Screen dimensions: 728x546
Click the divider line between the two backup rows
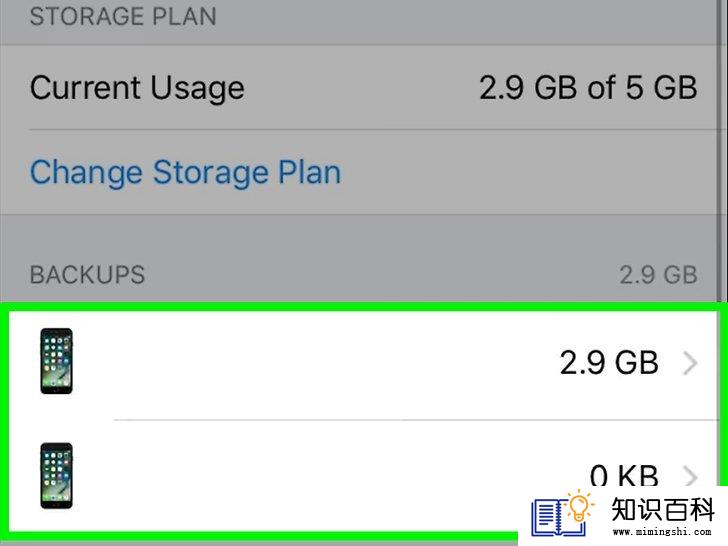tap(416, 420)
